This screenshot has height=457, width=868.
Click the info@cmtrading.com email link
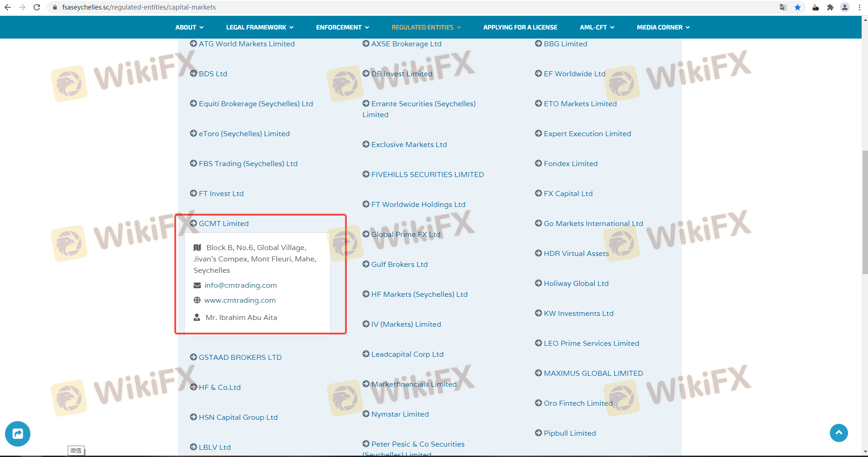coord(240,285)
